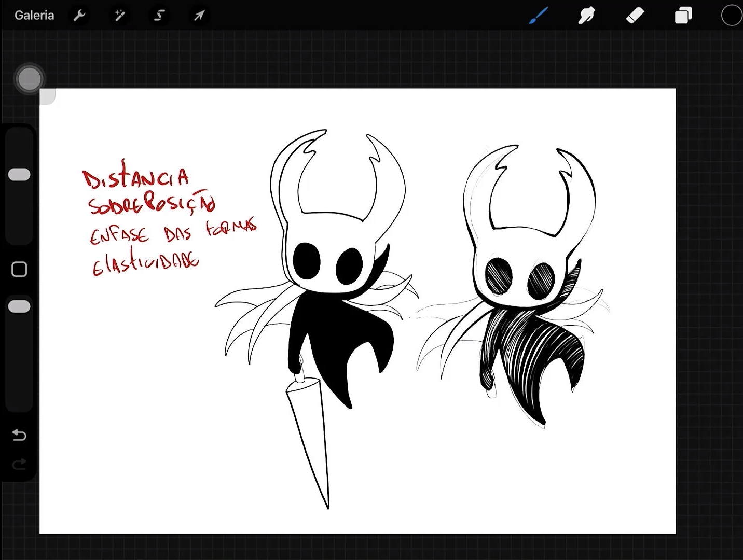
Task: Open the Layers panel
Action: (683, 16)
